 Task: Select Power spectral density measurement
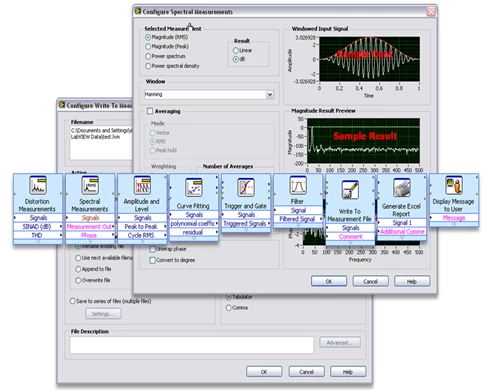(x=148, y=66)
